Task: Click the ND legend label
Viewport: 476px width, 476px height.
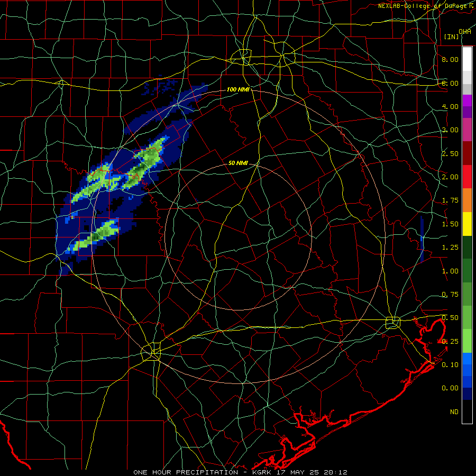Action: [454, 412]
